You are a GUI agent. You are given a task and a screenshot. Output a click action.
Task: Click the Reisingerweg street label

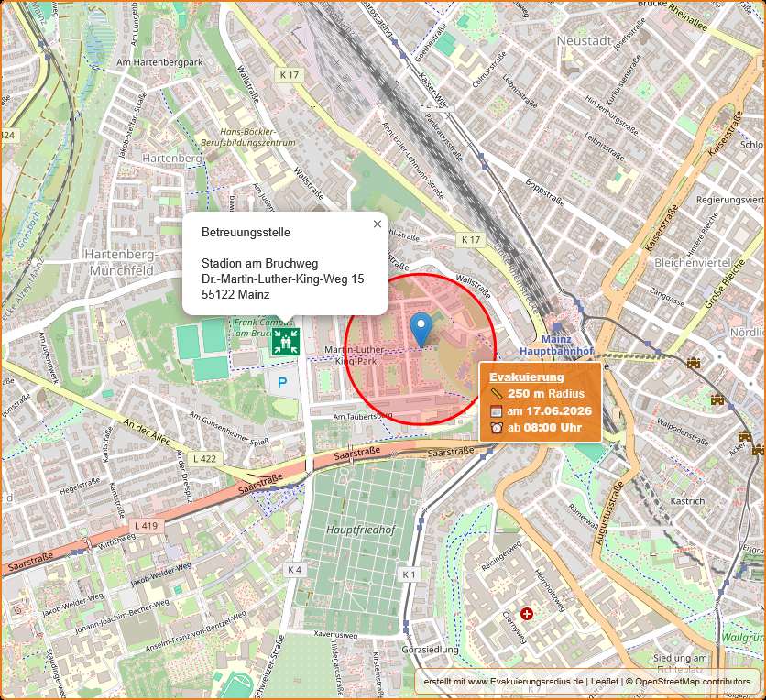pyautogui.click(x=502, y=556)
